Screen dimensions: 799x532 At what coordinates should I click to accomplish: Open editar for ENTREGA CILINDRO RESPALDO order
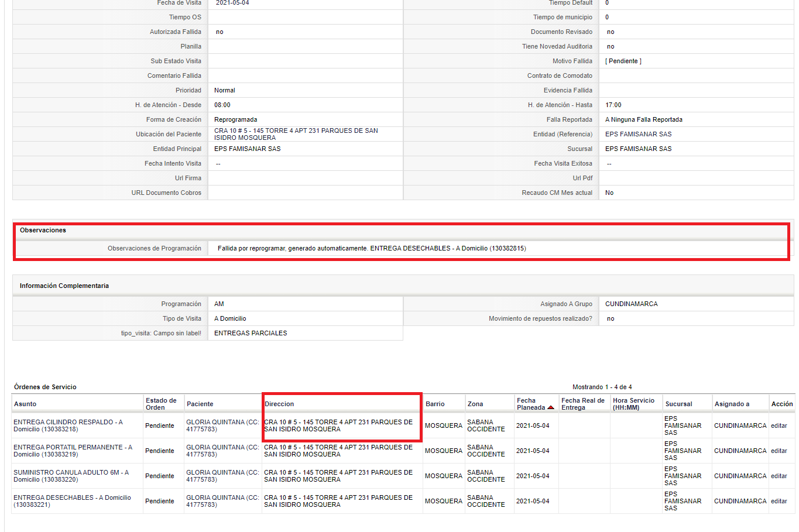[x=779, y=425]
